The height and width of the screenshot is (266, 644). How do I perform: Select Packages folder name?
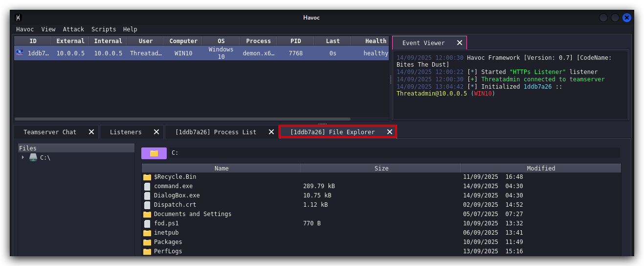[168, 242]
